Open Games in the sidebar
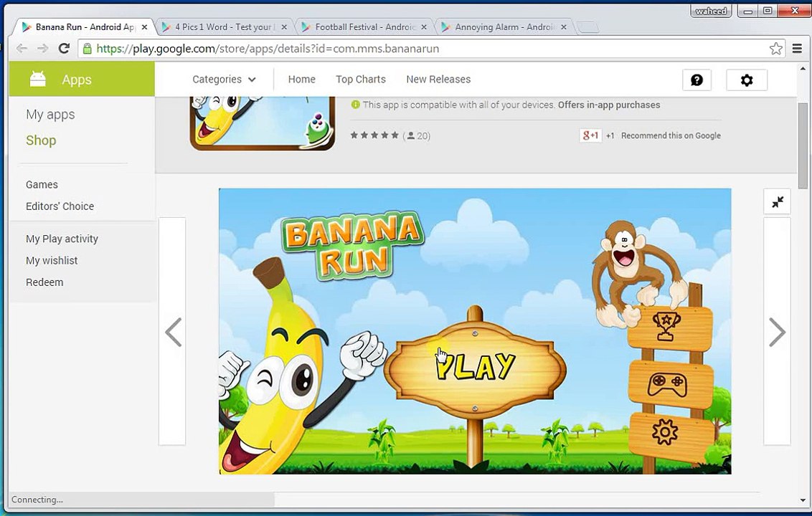The width and height of the screenshot is (812, 516). tap(42, 185)
